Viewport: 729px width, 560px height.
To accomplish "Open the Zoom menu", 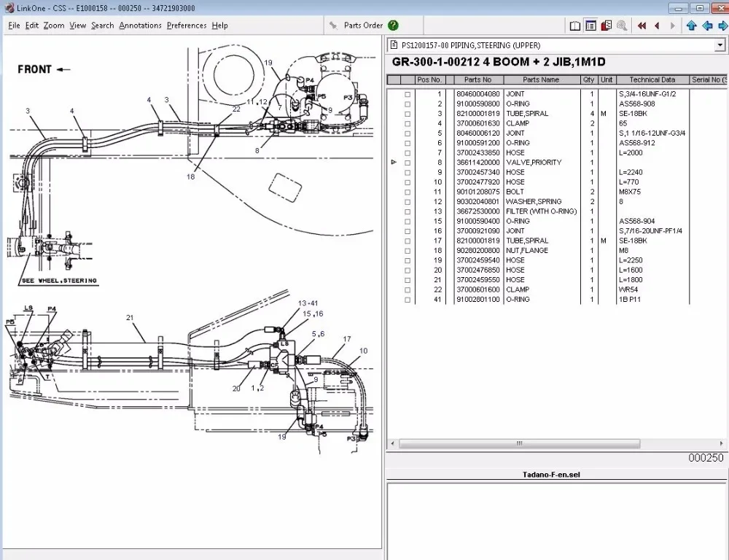I will 54,26.
